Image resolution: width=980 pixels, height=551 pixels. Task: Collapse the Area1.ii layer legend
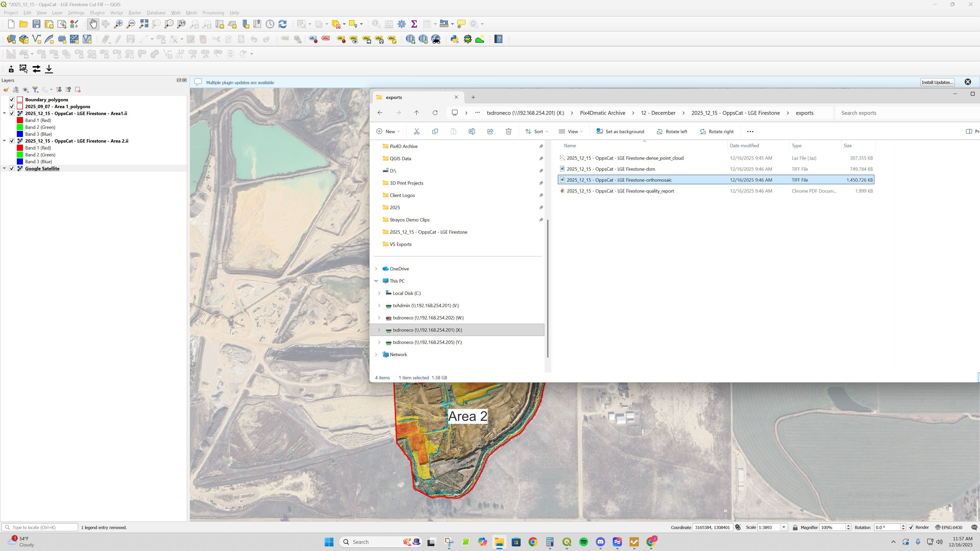(x=5, y=113)
